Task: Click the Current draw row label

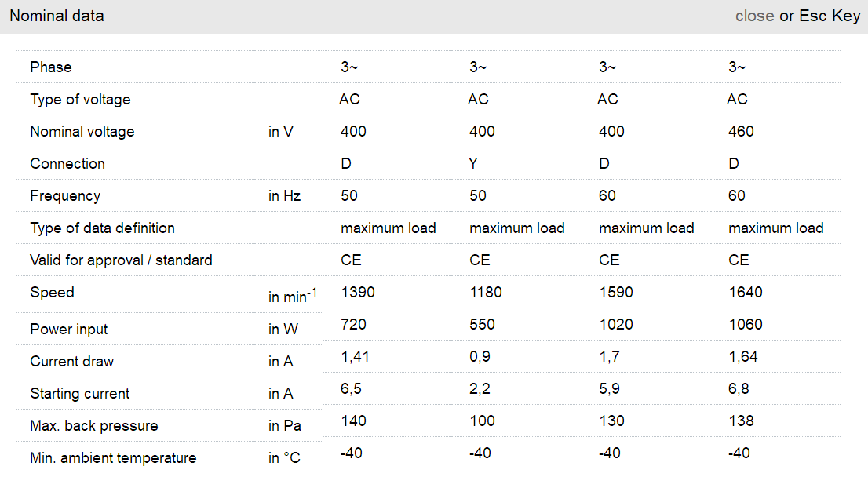Action: point(71,362)
